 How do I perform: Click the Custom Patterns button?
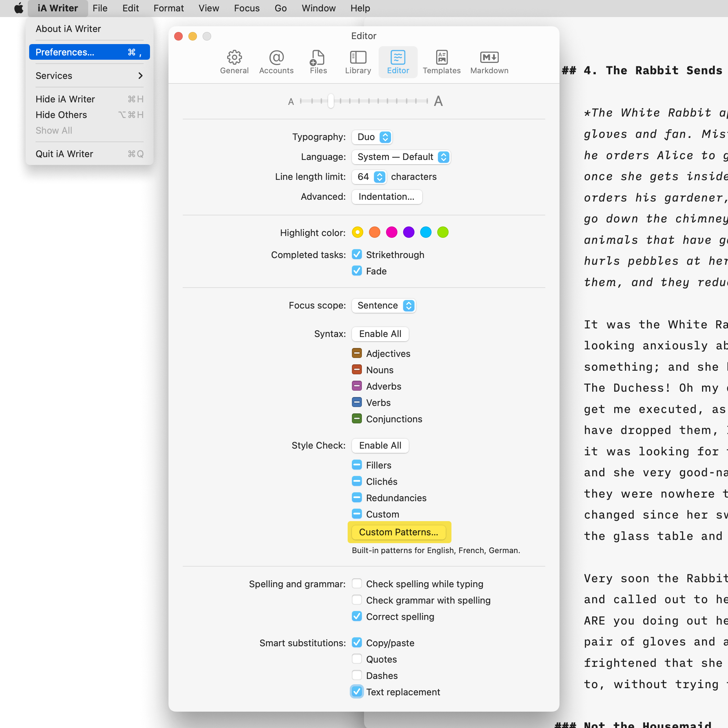coord(398,532)
